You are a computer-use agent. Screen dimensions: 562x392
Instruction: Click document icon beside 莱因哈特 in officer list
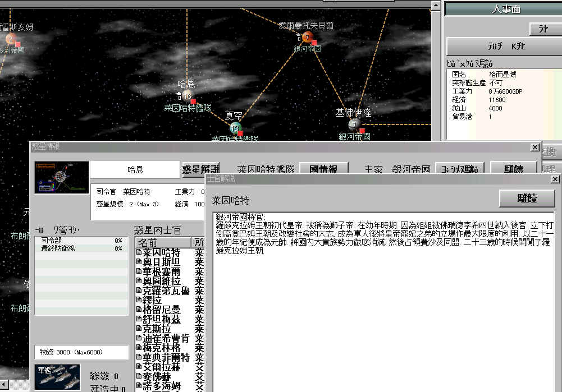[139, 252]
